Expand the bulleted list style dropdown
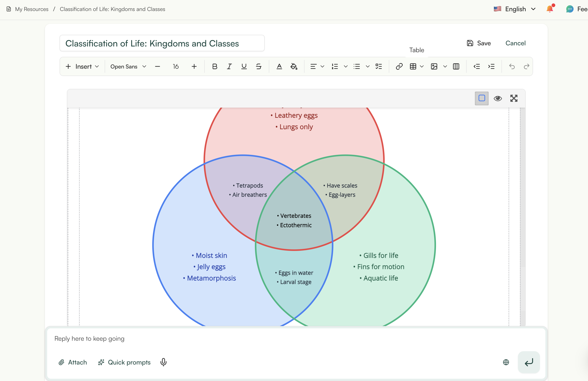 click(368, 66)
